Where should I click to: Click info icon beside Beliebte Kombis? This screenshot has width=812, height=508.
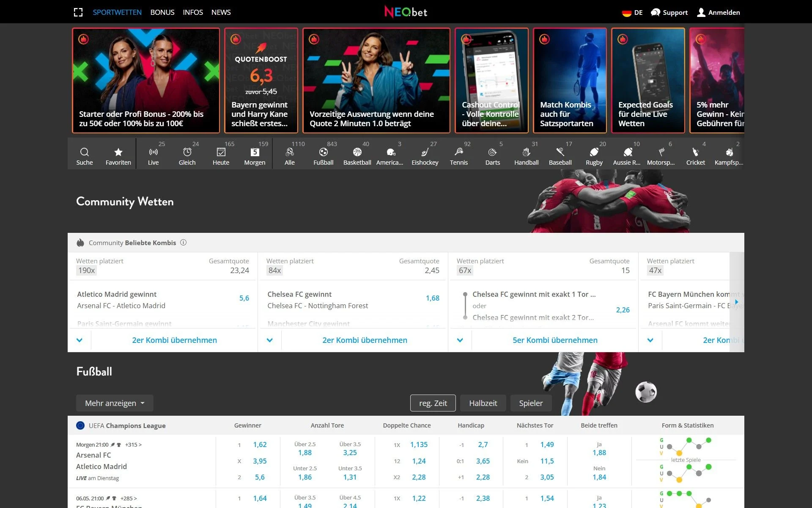(183, 243)
